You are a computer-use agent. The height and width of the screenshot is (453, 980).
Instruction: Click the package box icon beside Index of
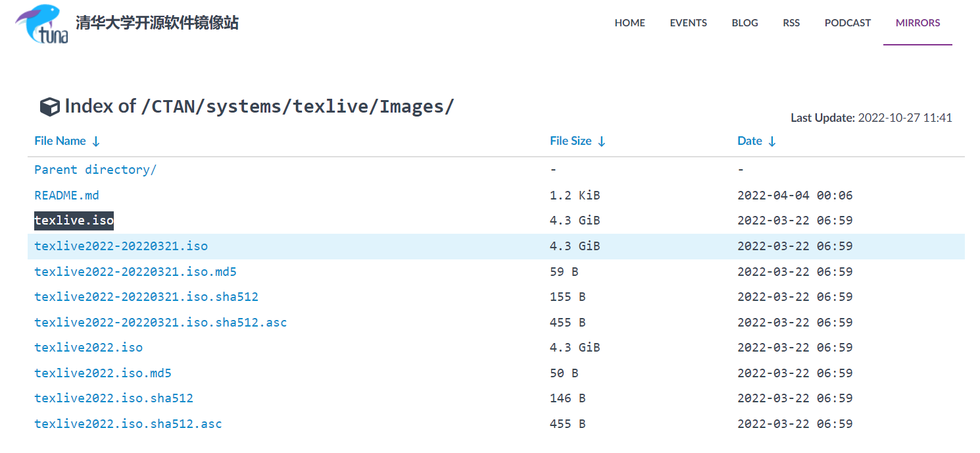point(49,107)
